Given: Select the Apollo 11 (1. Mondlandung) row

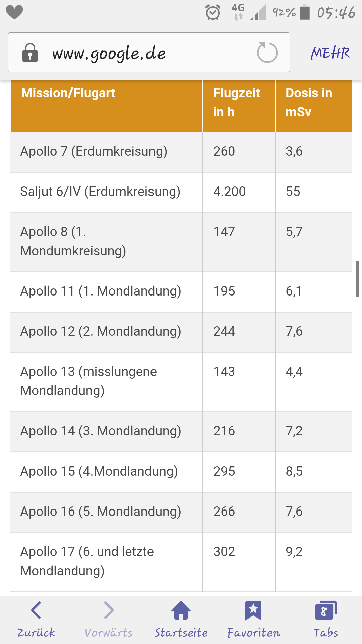Looking at the screenshot, I should pyautogui.click(x=101, y=291).
